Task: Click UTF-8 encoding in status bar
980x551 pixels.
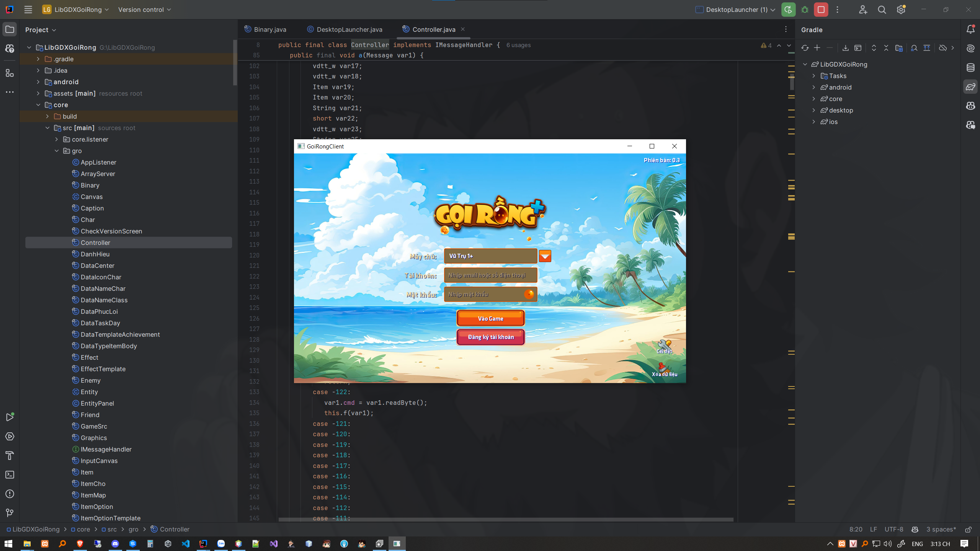Action: coord(893,529)
